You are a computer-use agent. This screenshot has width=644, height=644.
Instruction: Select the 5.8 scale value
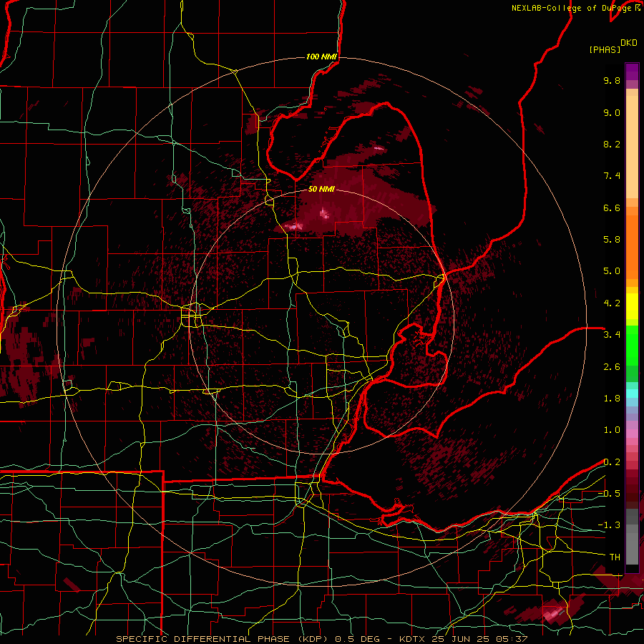click(x=612, y=240)
